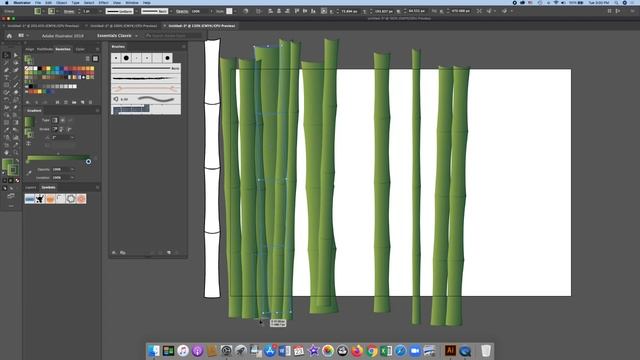Open the Uniform variable width profile dropdown
640x360 pixels.
pos(136,11)
